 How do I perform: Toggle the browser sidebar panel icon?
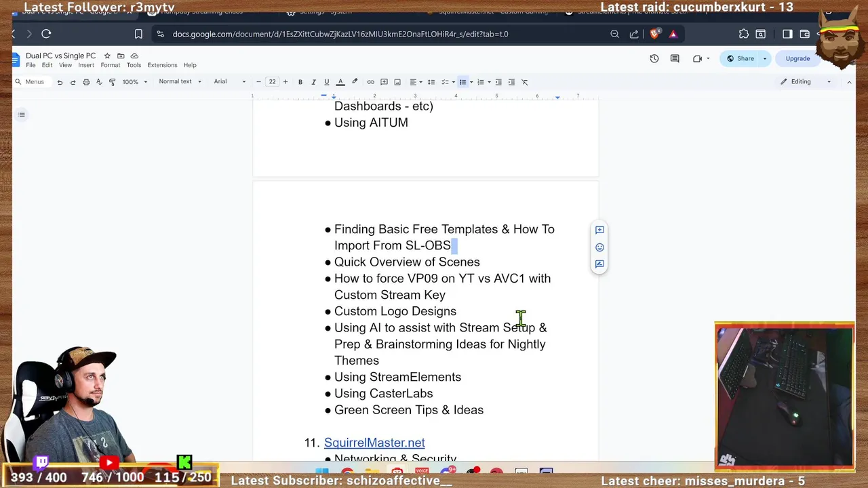[787, 34]
